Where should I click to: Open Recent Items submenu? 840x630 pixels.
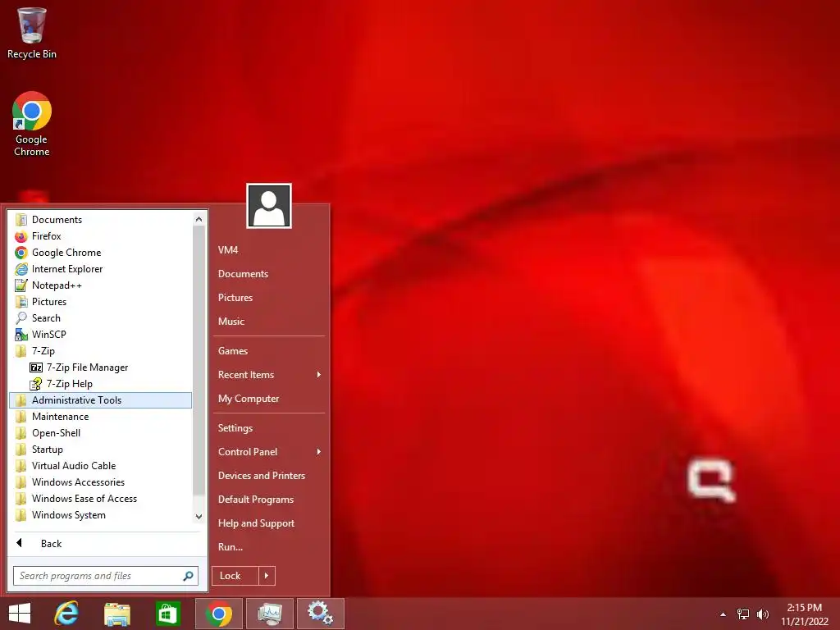coord(269,375)
